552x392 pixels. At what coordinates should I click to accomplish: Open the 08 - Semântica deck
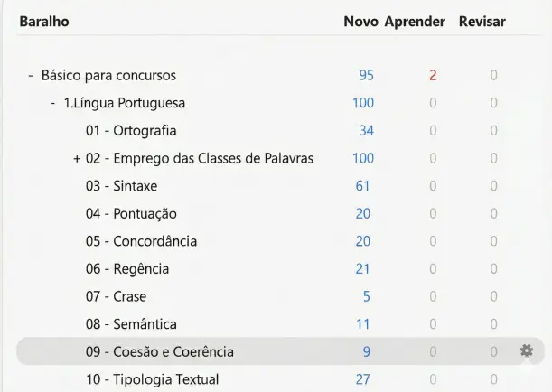pyautogui.click(x=131, y=324)
